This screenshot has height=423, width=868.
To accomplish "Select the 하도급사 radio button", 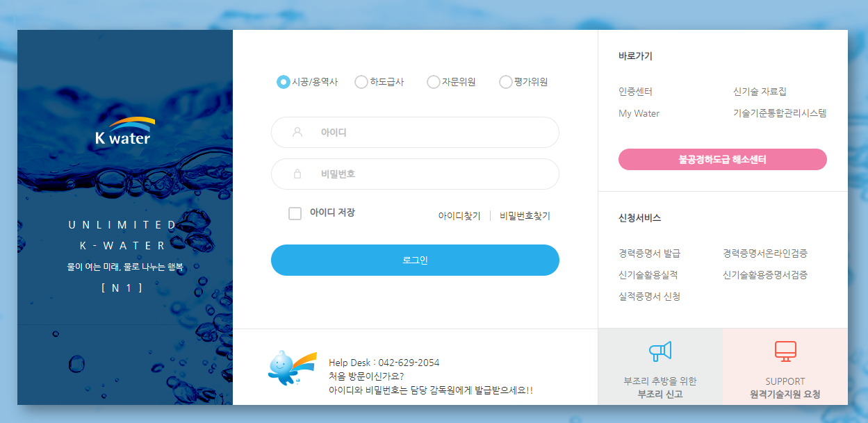I will pyautogui.click(x=361, y=81).
